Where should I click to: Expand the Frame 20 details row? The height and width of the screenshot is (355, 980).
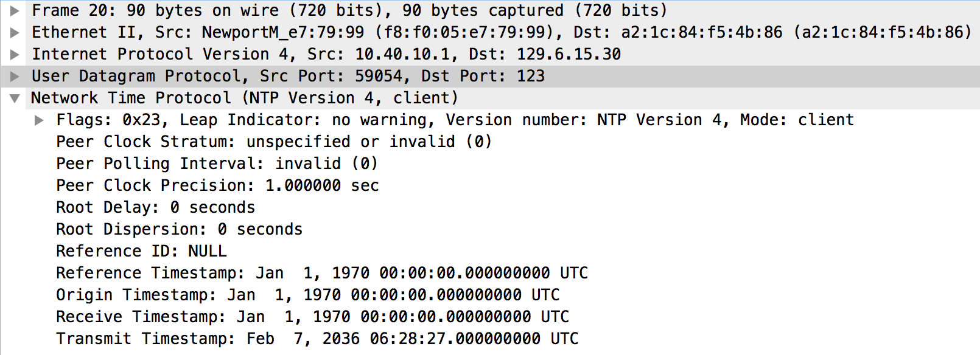click(x=15, y=10)
